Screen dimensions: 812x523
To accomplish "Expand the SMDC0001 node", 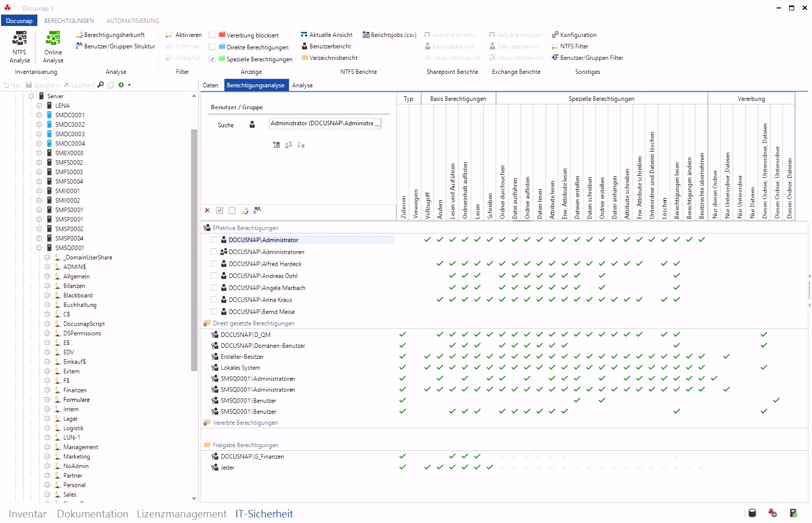I will (39, 115).
